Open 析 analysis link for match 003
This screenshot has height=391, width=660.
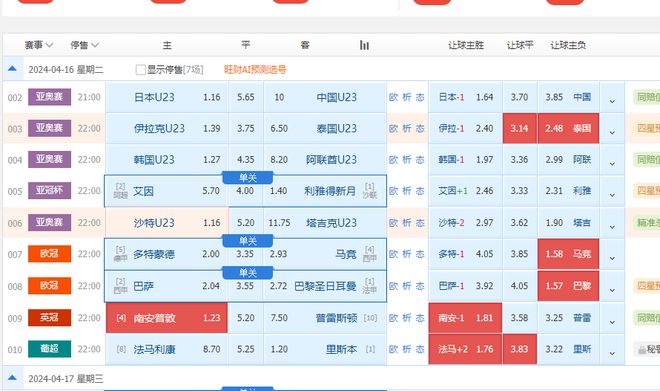click(x=407, y=128)
